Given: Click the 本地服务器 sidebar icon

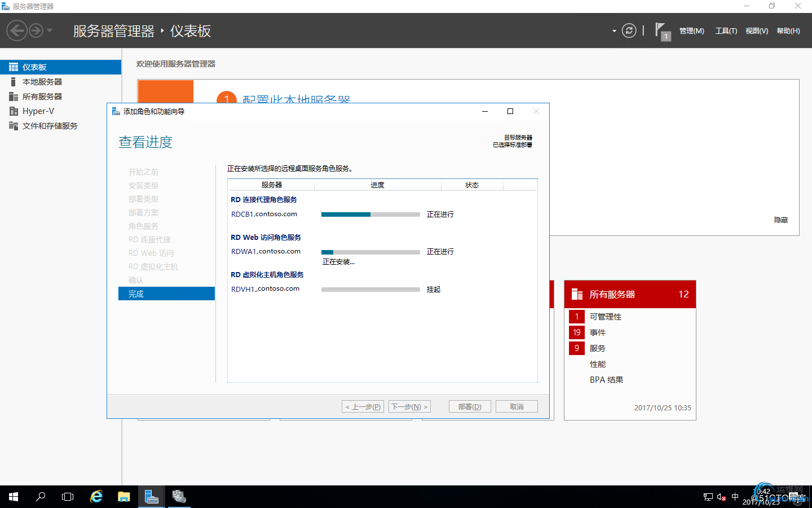Looking at the screenshot, I should [x=14, y=82].
